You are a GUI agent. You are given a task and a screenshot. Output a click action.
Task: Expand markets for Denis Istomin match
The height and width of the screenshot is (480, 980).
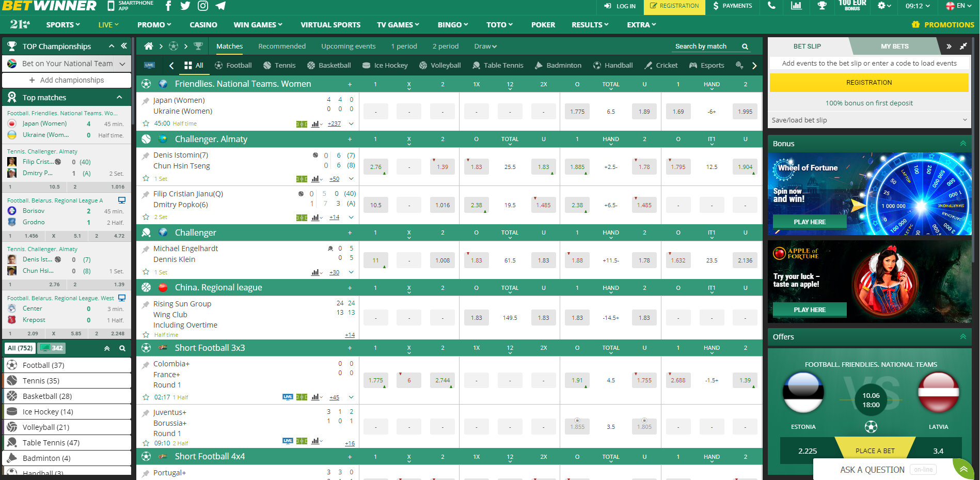[351, 179]
